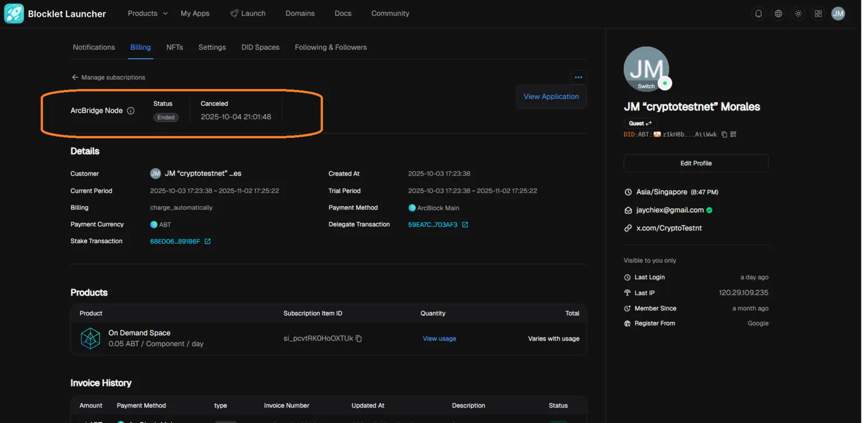Screen dimensions: 868x423
Task: Click the View Application button
Action: (551, 97)
